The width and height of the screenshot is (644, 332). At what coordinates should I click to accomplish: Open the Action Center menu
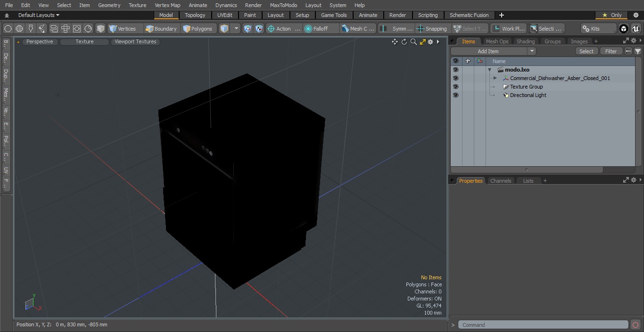click(x=284, y=29)
